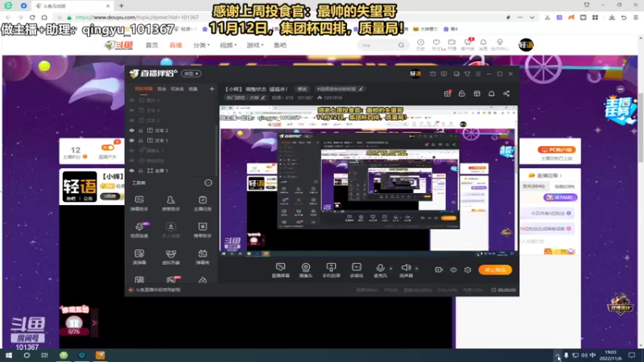Open 消息 messages bell on Douyu site
The height and width of the screenshot is (362, 644).
pos(484,44)
